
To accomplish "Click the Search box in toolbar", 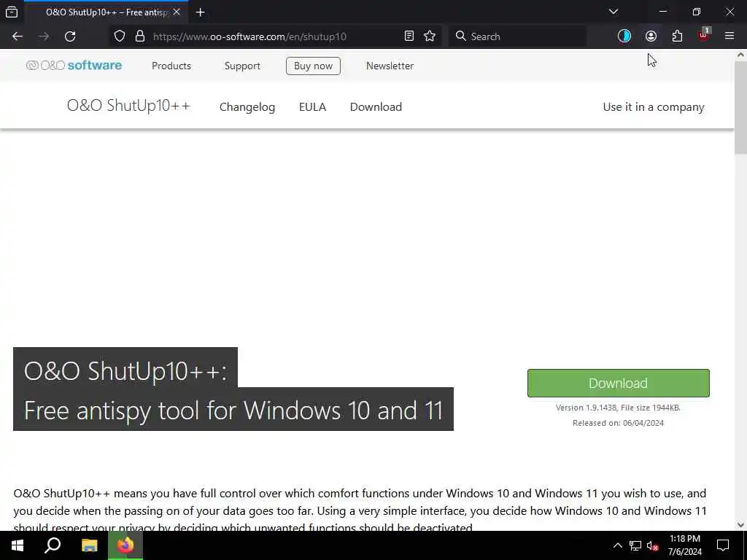I will [517, 36].
